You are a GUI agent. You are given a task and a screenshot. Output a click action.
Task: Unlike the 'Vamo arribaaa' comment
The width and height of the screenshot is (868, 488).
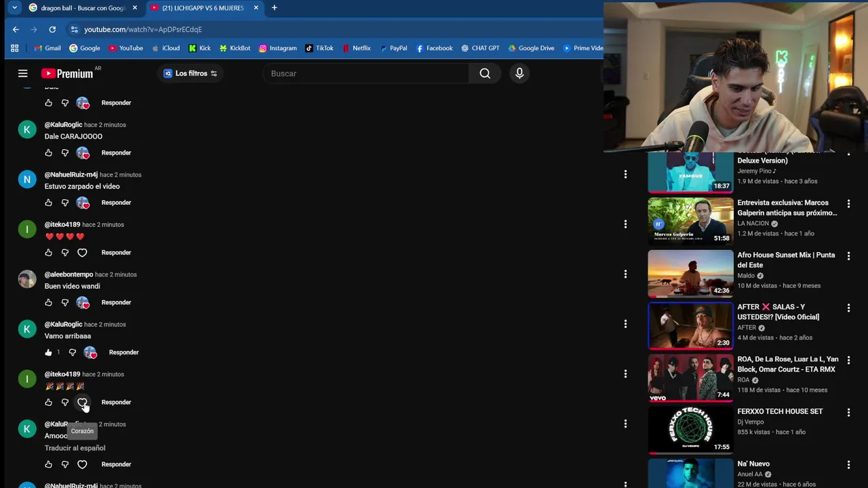coord(48,352)
